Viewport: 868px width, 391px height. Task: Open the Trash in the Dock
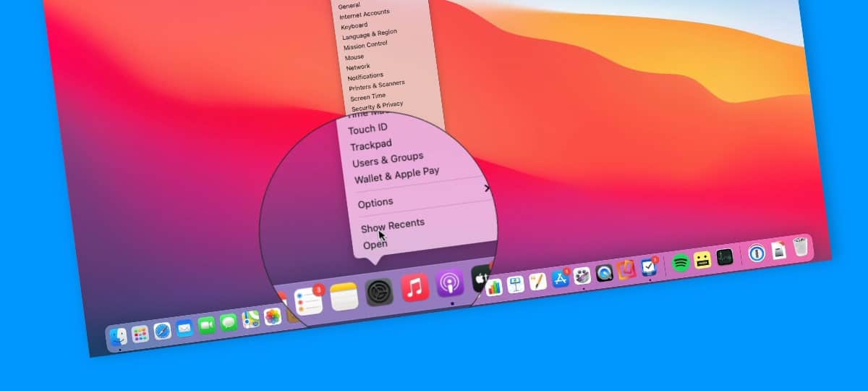coord(800,247)
